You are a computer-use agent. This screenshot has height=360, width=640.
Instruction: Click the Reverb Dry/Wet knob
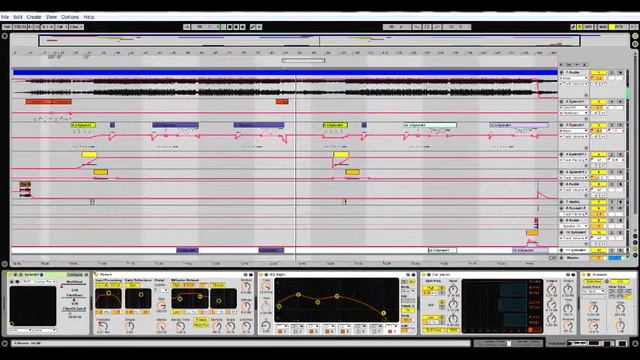[x=246, y=326]
